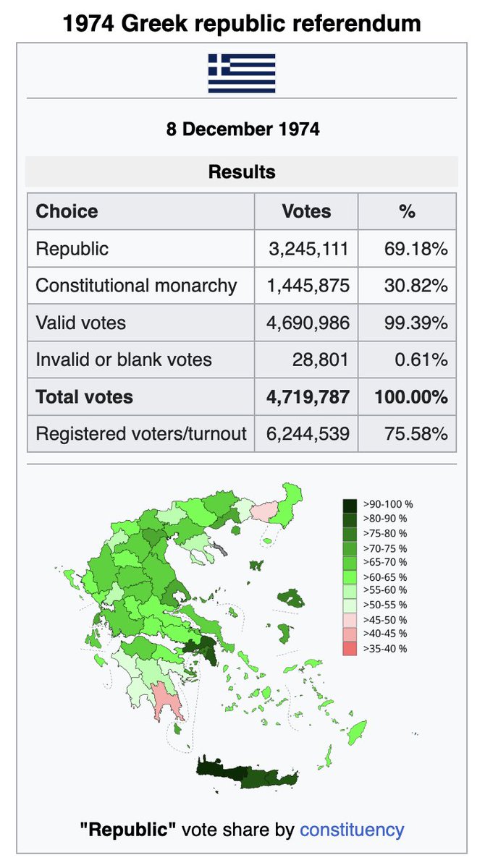
Task: Select the >45-50 % pale pink swatch
Action: [x=350, y=620]
